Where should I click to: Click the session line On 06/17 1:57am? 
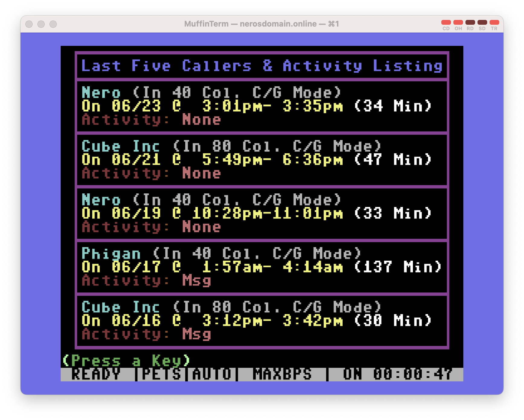pyautogui.click(x=262, y=267)
